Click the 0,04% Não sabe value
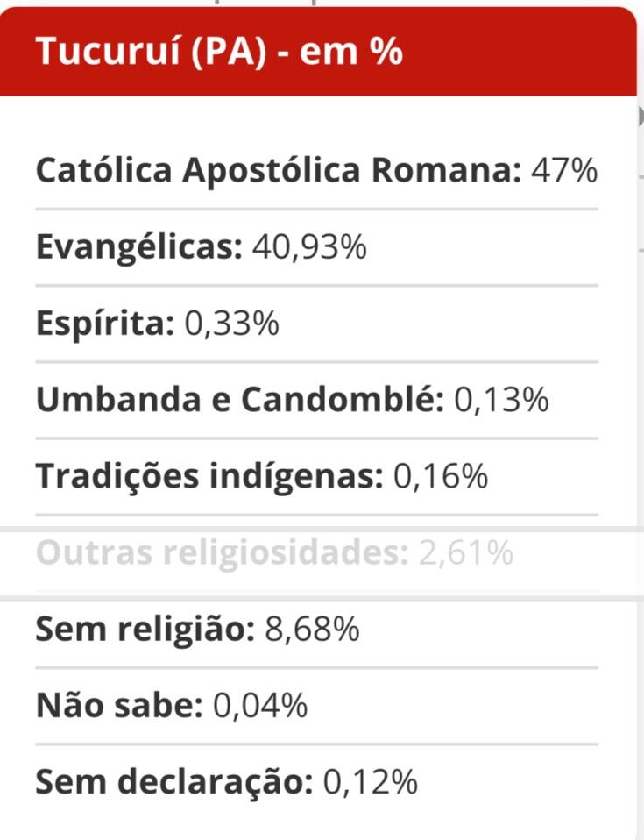Viewport: 644px width, 840px height. click(x=260, y=705)
